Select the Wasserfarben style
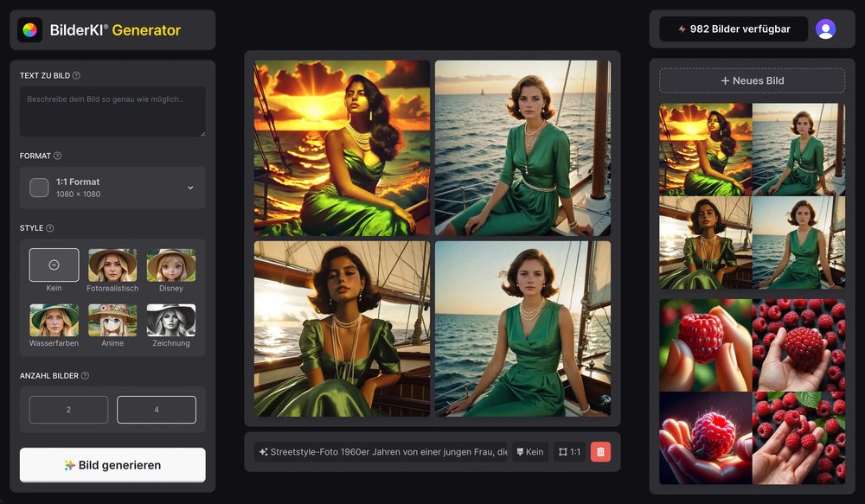Screen dimensions: 865x504 point(54,322)
